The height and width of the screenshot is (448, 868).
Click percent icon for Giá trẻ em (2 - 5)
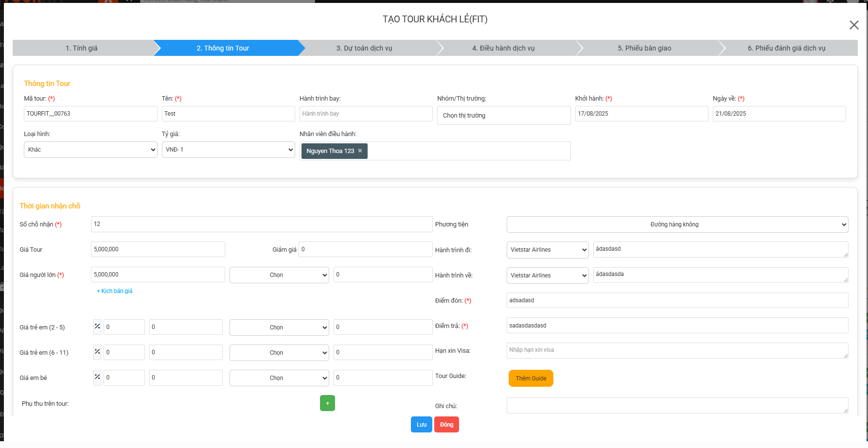point(97,327)
